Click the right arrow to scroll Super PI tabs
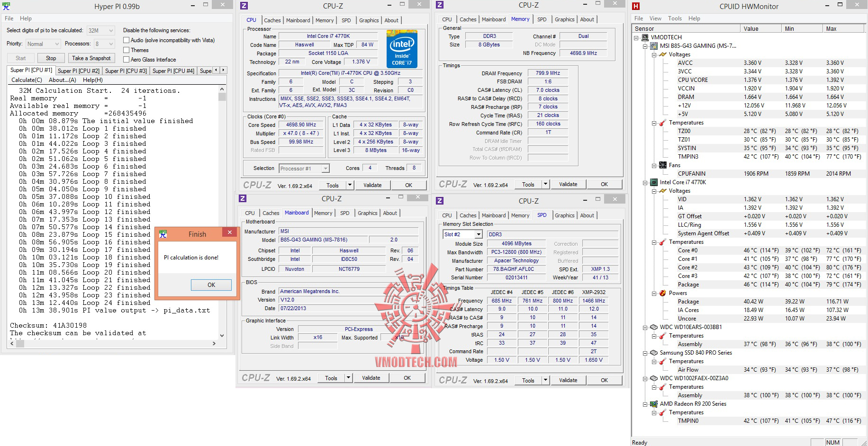The width and height of the screenshot is (868, 446). coord(223,70)
